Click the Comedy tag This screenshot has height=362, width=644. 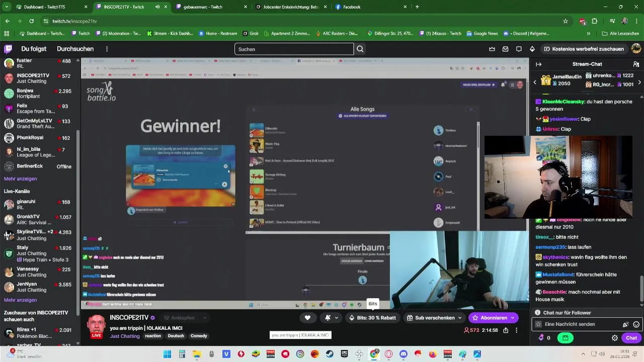(x=199, y=336)
